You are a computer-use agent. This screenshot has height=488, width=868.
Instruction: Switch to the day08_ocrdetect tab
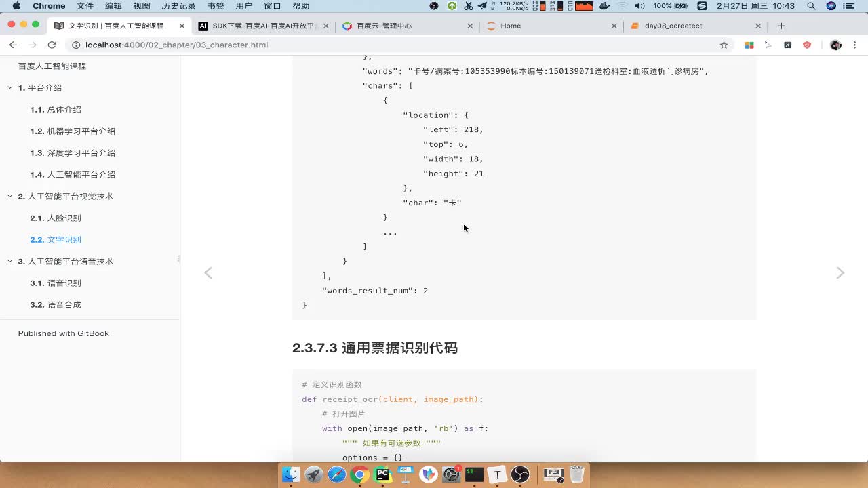coord(696,26)
